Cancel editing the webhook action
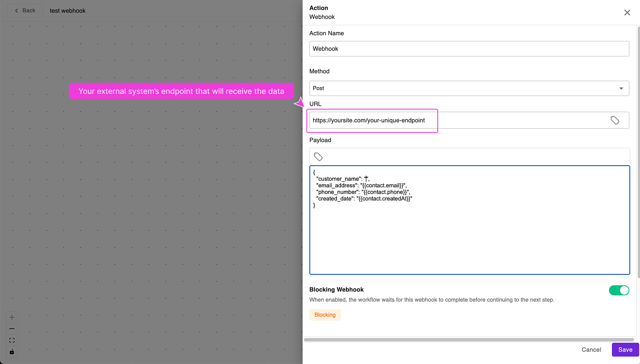This screenshot has height=364, width=640. (x=591, y=350)
